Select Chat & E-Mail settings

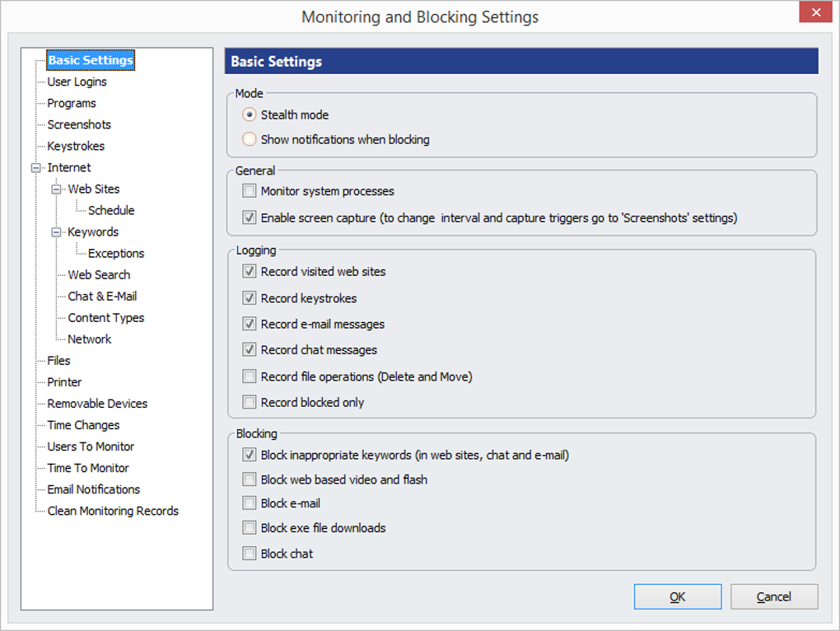[102, 297]
